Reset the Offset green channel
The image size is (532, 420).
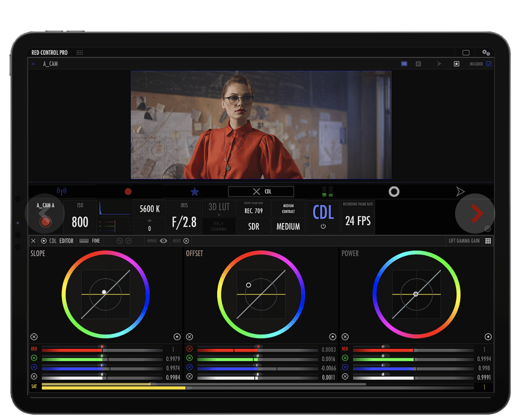(x=190, y=358)
